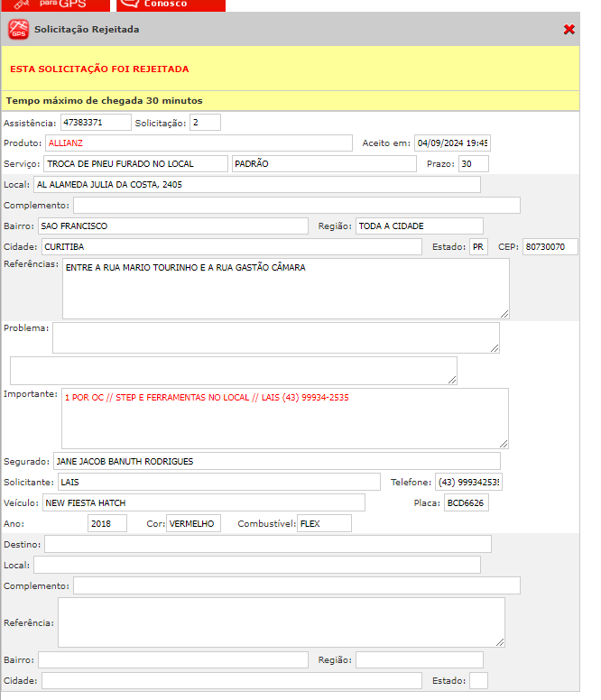Click Veículo field NEW FIESTA HATCH
Image resolution: width=601 pixels, height=700 pixels.
tap(204, 502)
